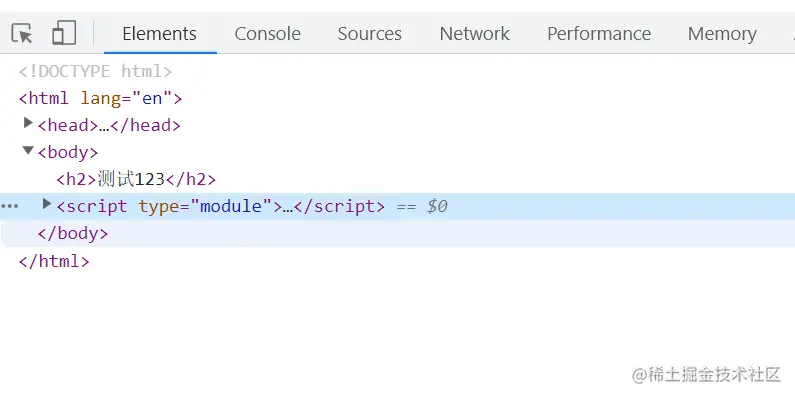This screenshot has height=398, width=795.
Task: Switch to the Elements tab
Action: click(x=159, y=33)
